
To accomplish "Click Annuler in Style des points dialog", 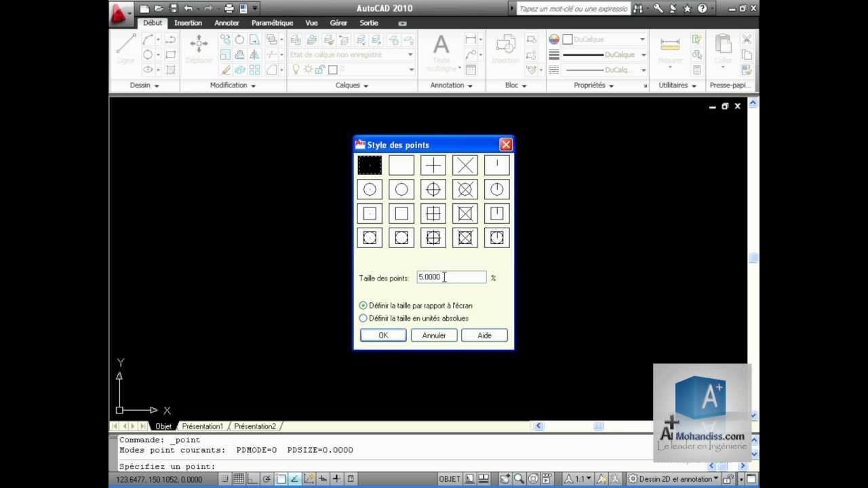I will [434, 335].
